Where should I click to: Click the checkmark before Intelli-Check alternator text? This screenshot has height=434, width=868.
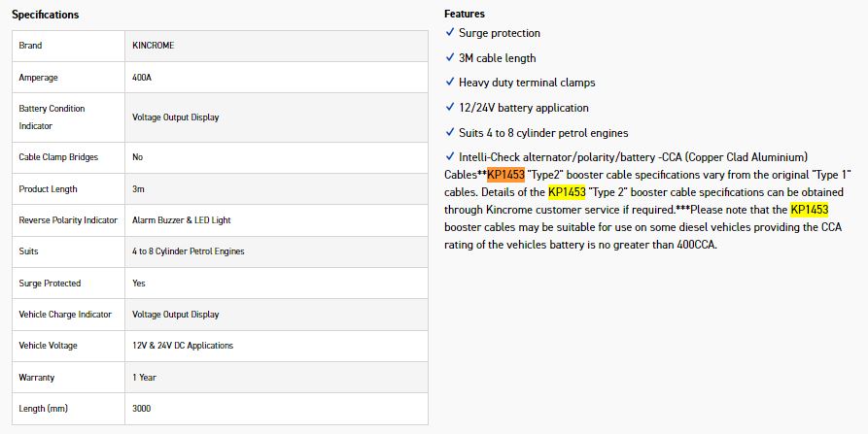click(449, 156)
